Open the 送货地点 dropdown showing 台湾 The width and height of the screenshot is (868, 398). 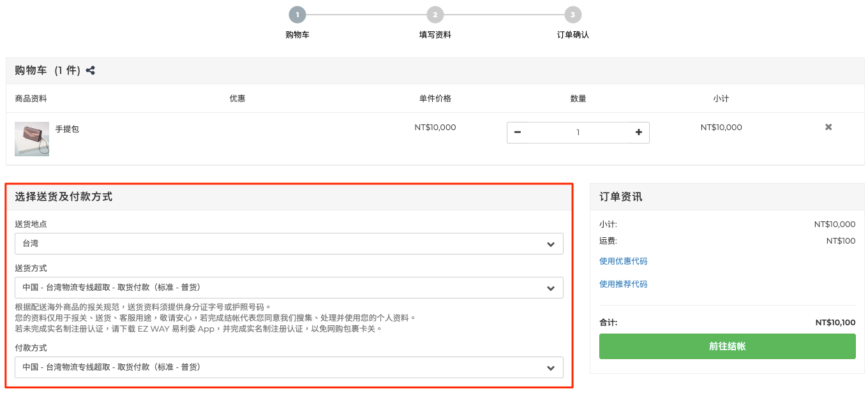289,244
